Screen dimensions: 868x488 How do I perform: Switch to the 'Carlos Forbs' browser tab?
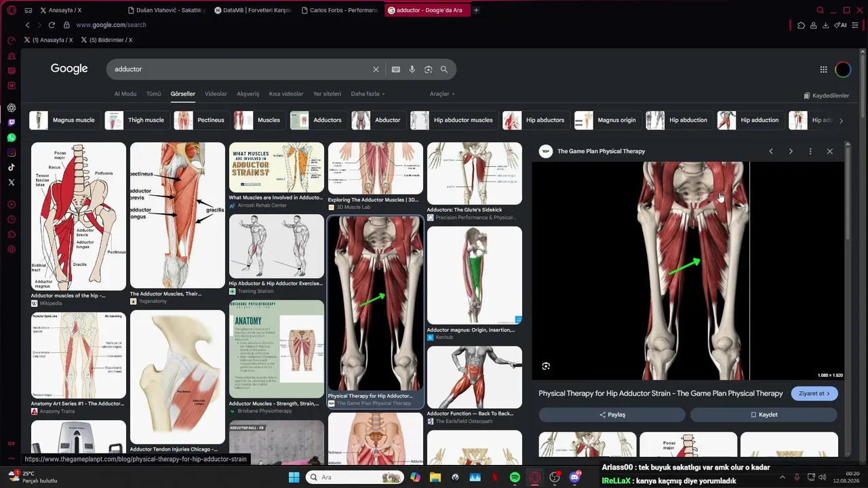coord(339,10)
